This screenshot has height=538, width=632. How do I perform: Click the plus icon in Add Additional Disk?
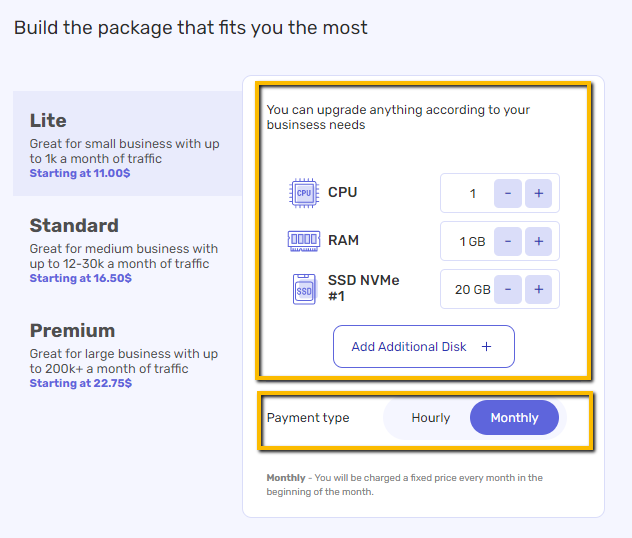[x=486, y=347]
